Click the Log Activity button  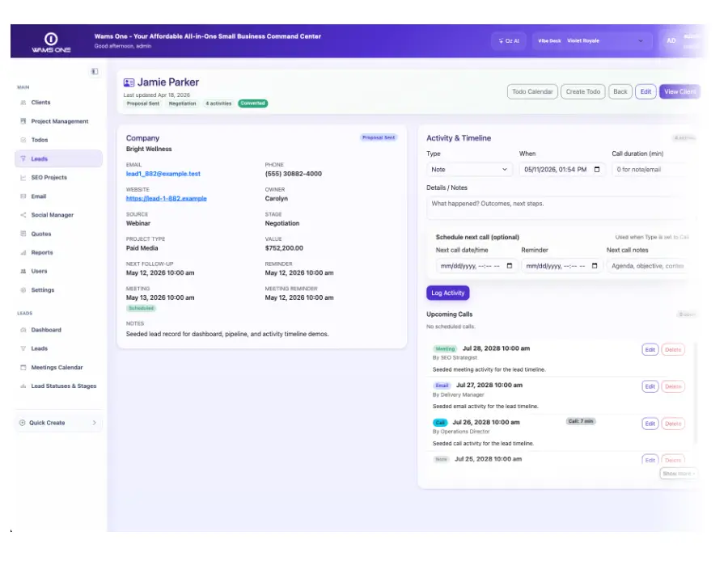(447, 293)
